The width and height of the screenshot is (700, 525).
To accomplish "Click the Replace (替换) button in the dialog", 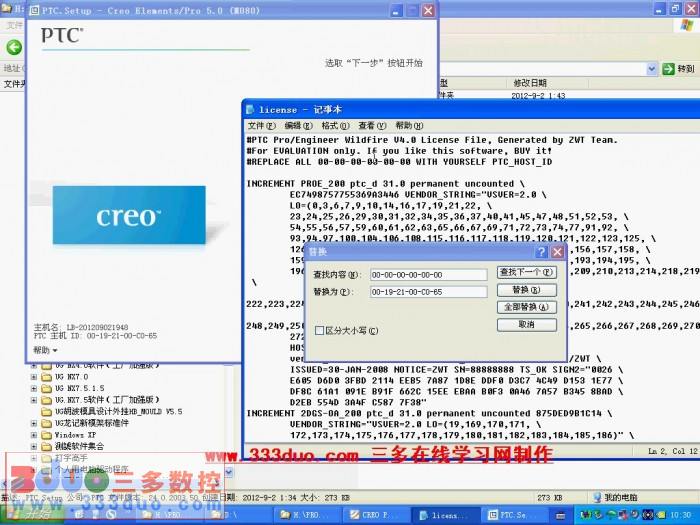I will point(527,290).
